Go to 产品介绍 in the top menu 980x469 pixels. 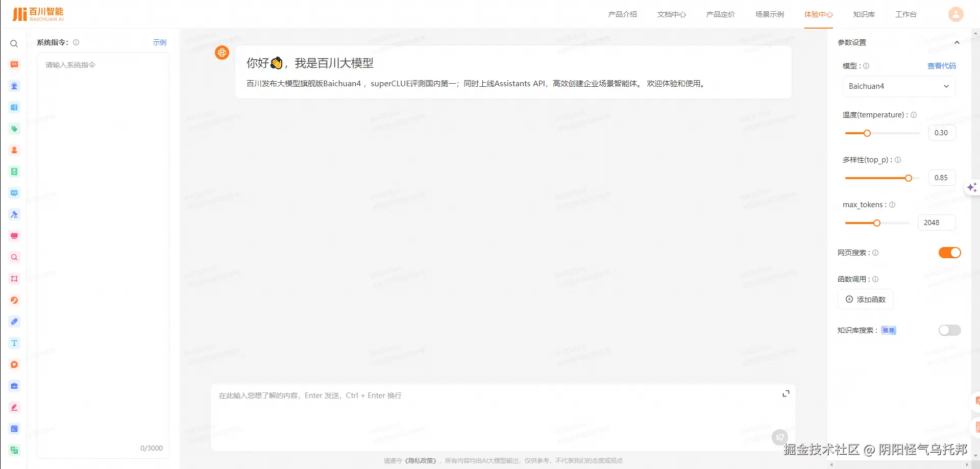point(622,14)
